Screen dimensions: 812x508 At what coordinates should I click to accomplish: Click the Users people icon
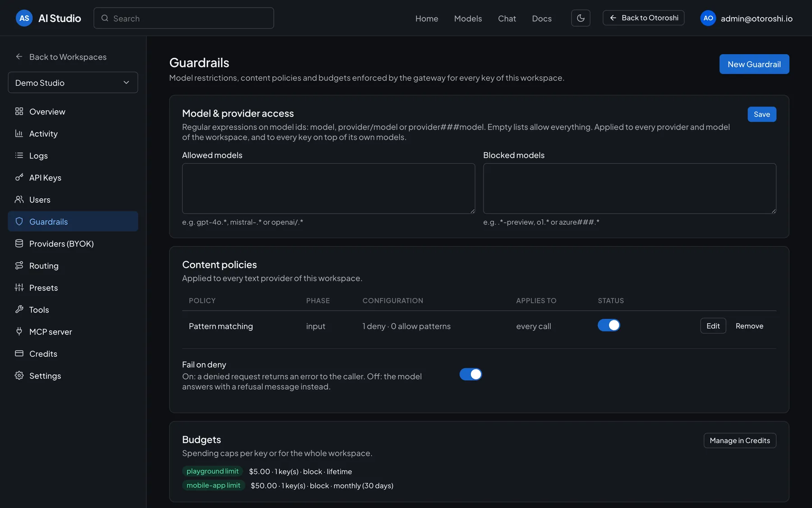coord(19,199)
